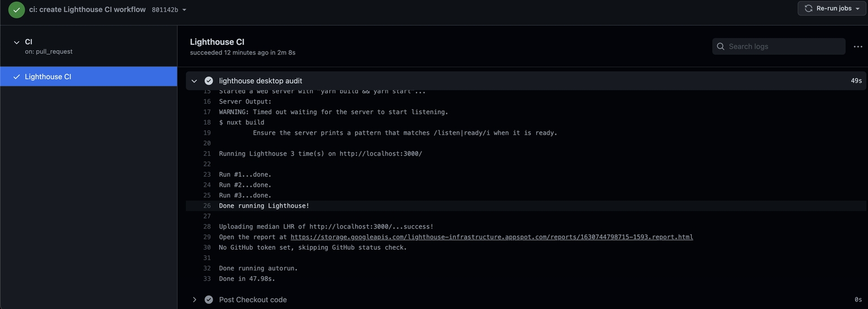Click log line number 21

pos(207,154)
